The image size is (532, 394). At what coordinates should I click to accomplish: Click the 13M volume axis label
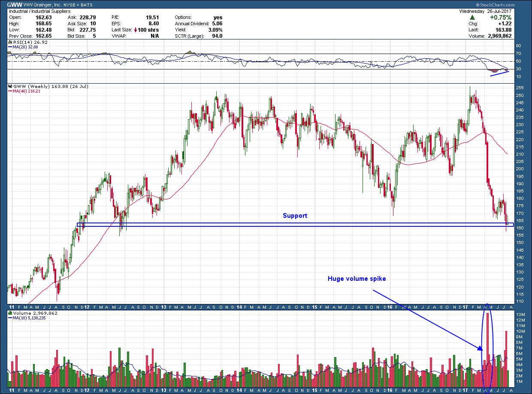point(520,315)
